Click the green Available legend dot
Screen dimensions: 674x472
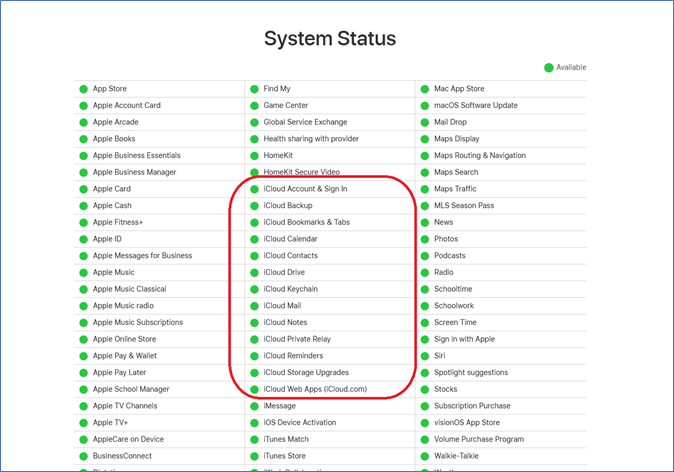548,68
